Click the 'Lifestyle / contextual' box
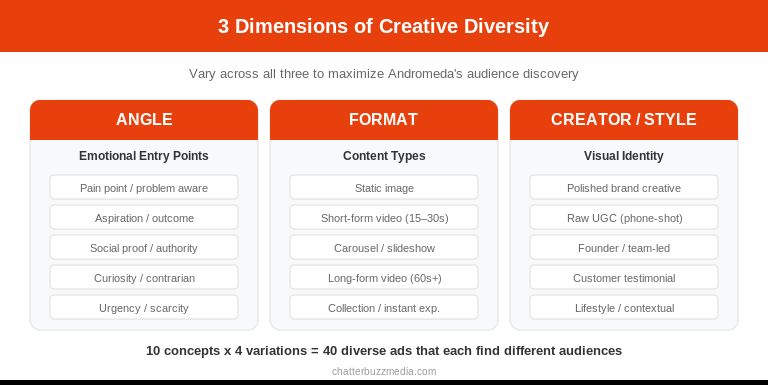Image resolution: width=768 pixels, height=385 pixels. 624,308
